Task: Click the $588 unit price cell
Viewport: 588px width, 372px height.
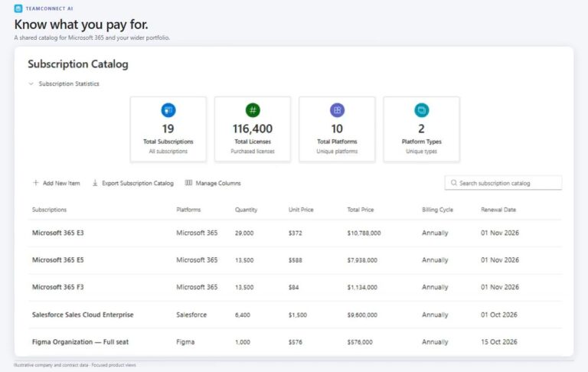Action: pyautogui.click(x=295, y=260)
